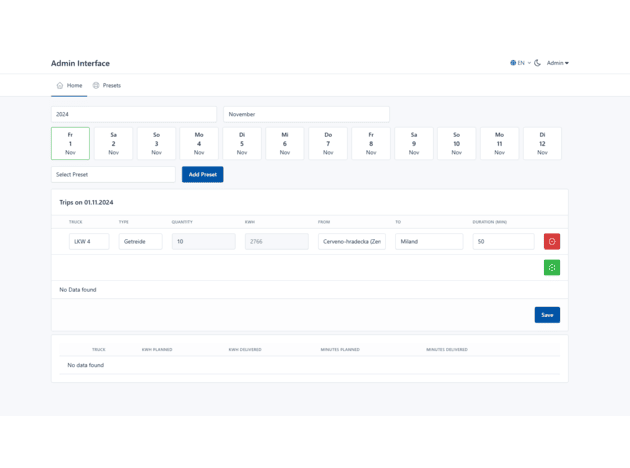Select So 3 Nov day card

(156, 143)
